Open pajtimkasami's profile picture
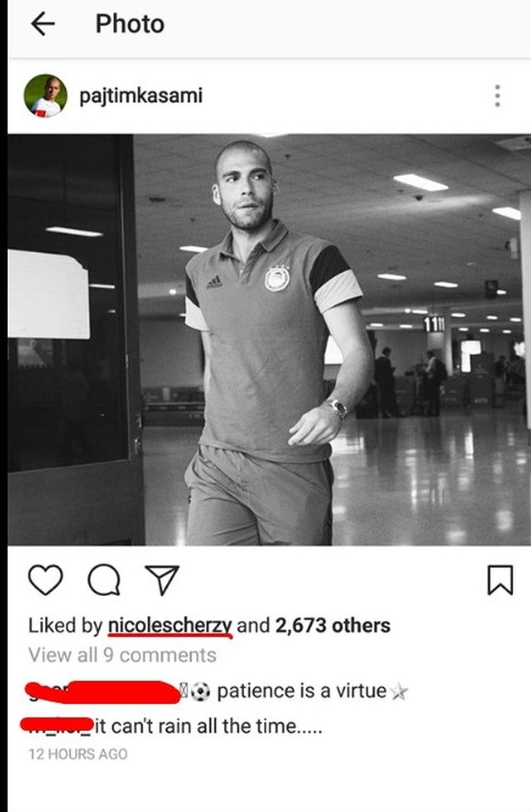Screen dimensions: 531x812 click(46, 96)
